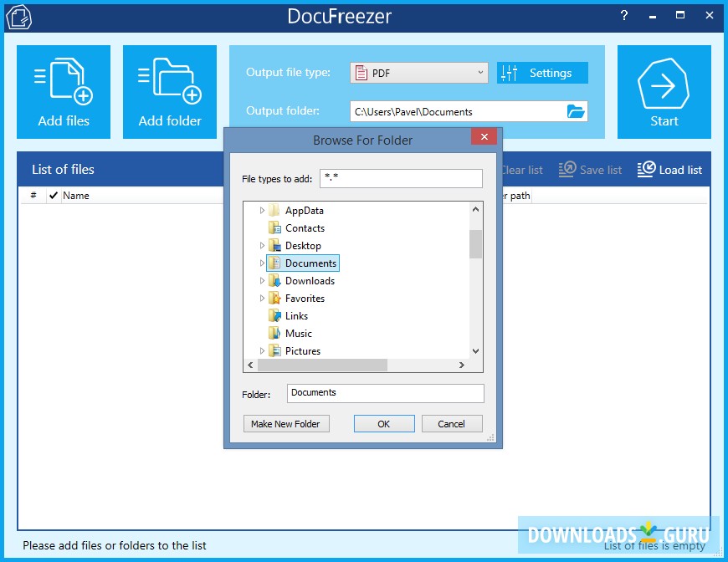The height and width of the screenshot is (562, 728).
Task: Click the # column header
Action: click(x=33, y=196)
